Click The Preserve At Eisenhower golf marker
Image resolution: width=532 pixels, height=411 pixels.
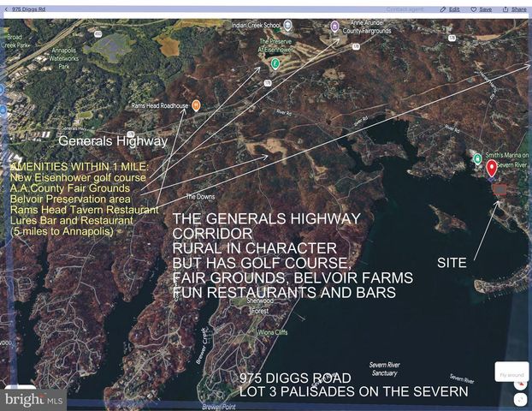pos(275,63)
